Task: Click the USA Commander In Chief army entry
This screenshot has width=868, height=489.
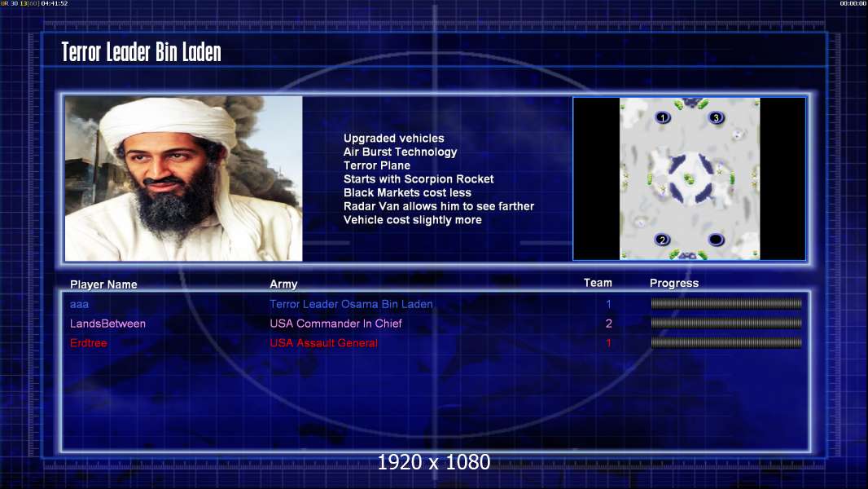Action: pos(335,324)
